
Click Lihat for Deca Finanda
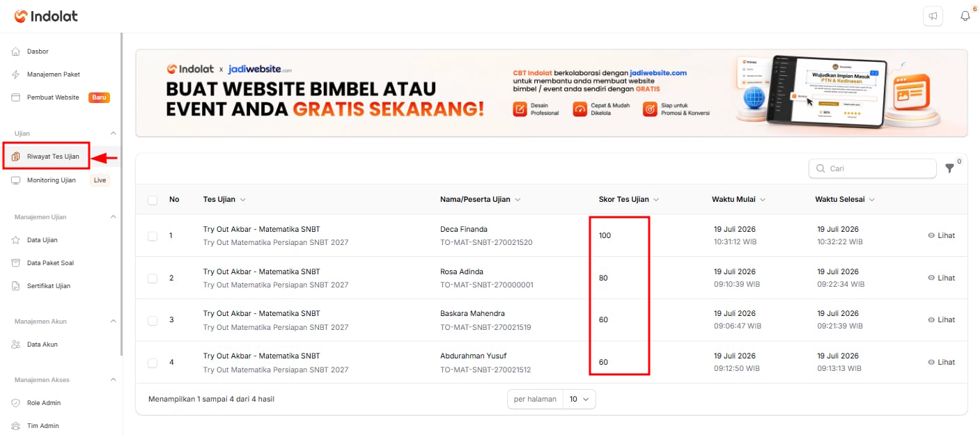(x=941, y=235)
